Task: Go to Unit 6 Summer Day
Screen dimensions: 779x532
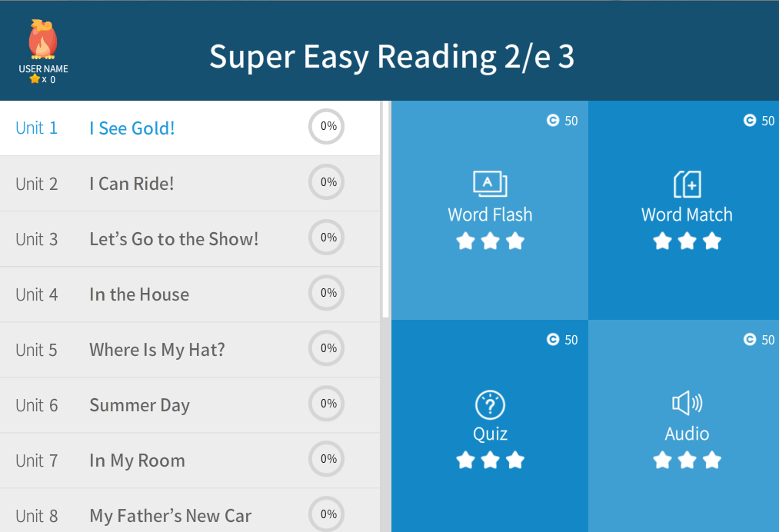Action: (139, 405)
